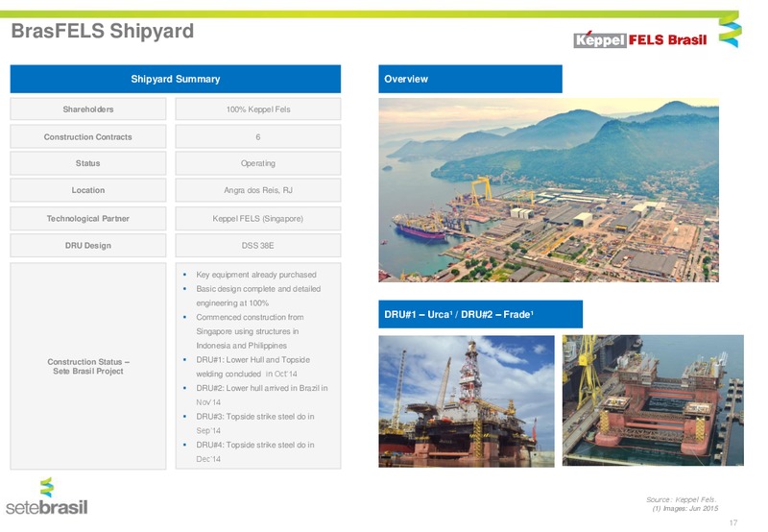Open the DRU#2 Frade hull photo

[x=653, y=400]
